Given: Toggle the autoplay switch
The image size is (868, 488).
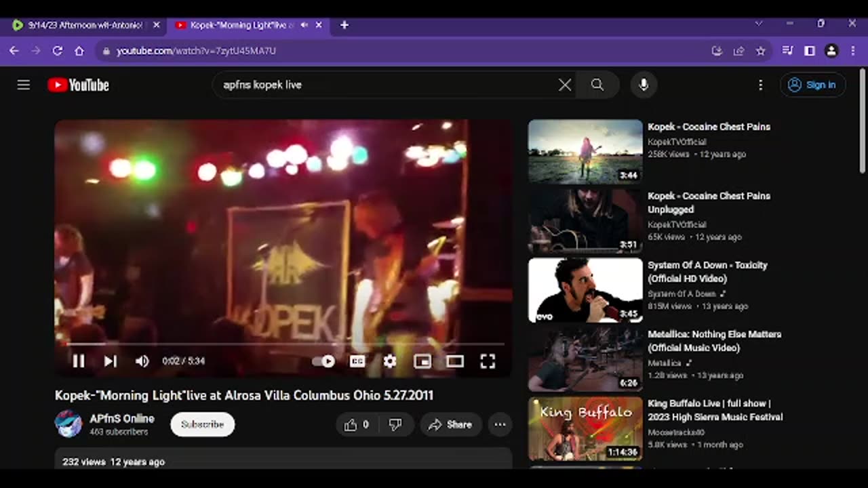Looking at the screenshot, I should (x=324, y=361).
